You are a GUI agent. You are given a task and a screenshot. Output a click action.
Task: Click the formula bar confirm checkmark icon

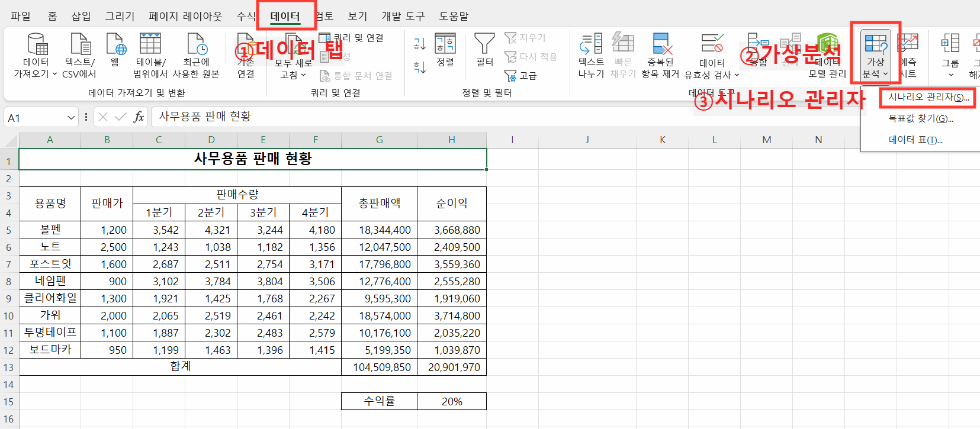tap(121, 117)
